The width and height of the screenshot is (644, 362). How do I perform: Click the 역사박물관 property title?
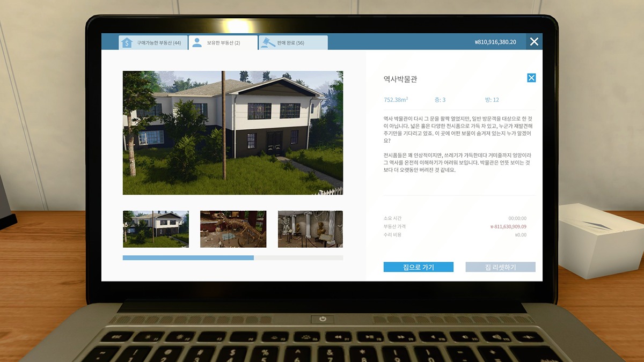click(400, 79)
